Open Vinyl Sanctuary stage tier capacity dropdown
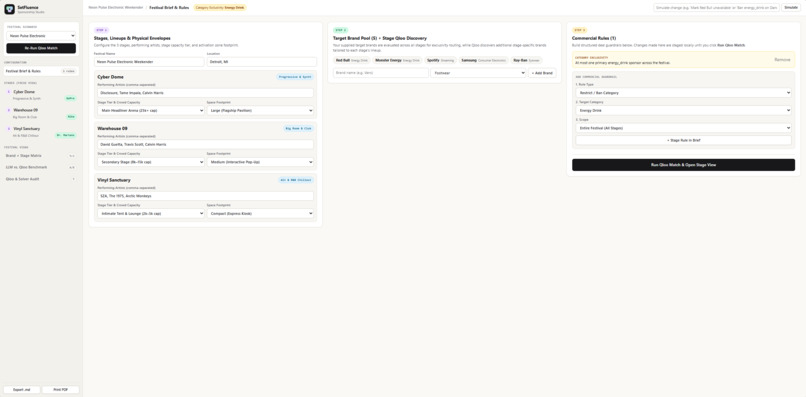Viewport: 806px width, 397px height. (x=151, y=213)
